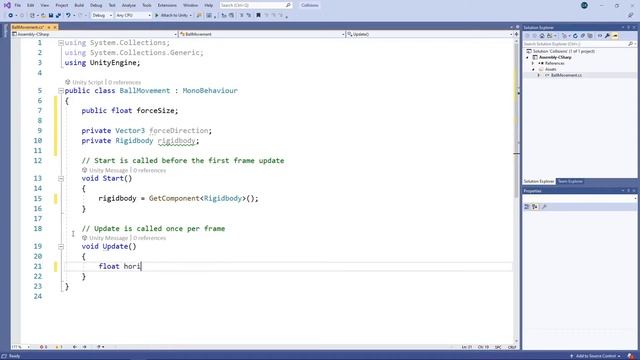Viewport: 640px width, 360px height.
Task: Click the Properties wrench icon in Solution Explorer
Action: coord(607,36)
